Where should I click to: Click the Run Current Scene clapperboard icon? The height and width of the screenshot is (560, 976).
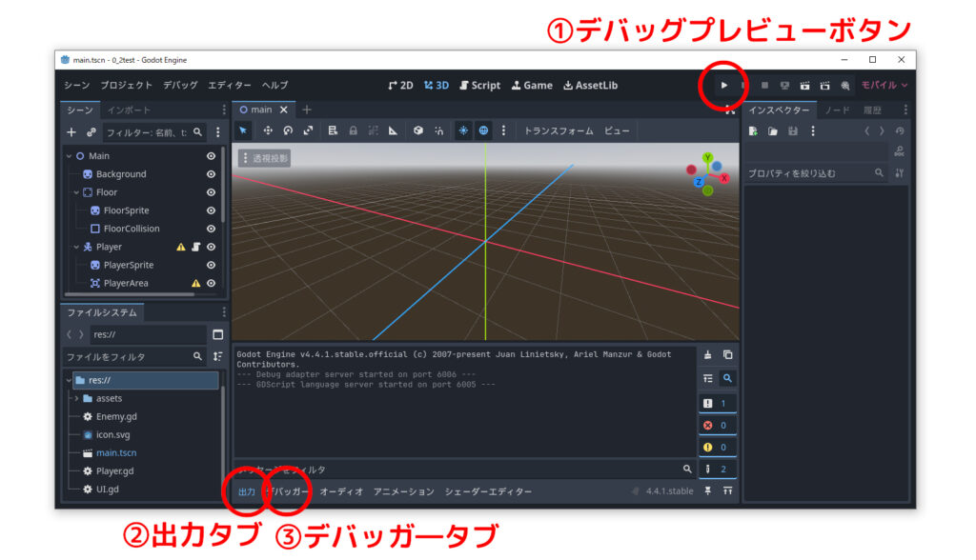pos(805,86)
